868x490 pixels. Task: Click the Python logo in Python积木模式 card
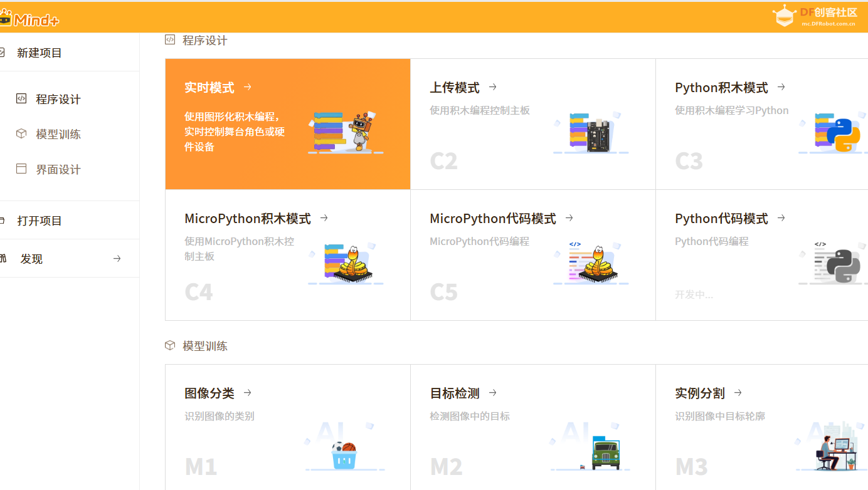click(844, 135)
